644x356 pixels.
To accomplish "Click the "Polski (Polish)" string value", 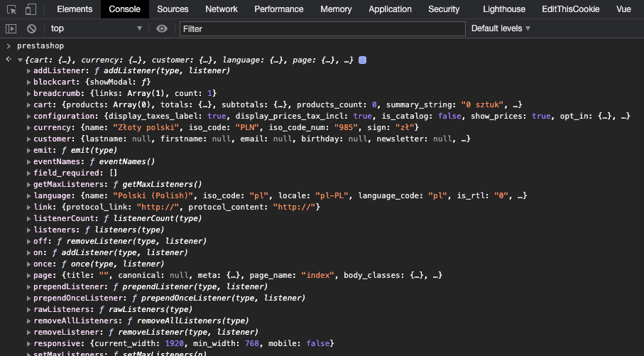I will click(153, 195).
